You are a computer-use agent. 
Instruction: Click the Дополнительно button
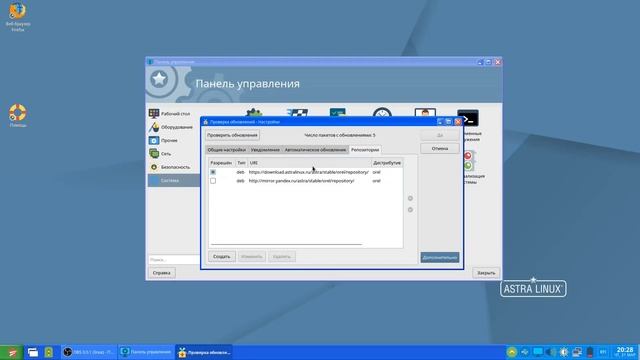pos(440,258)
